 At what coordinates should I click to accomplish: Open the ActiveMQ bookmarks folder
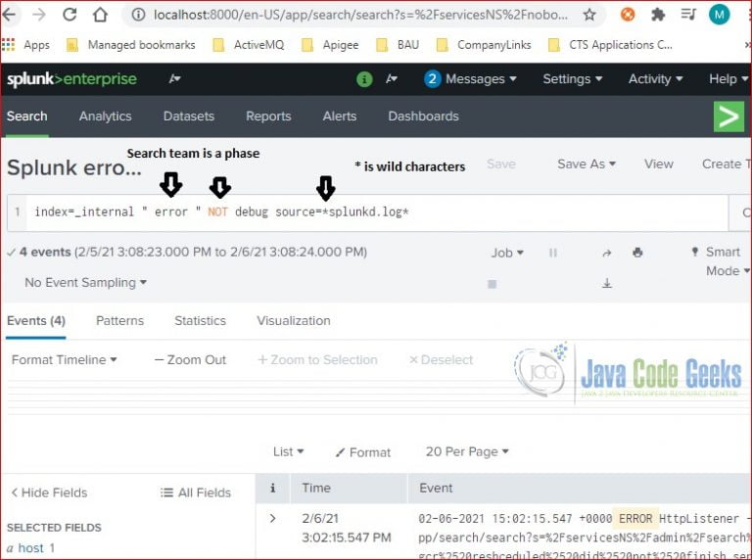click(x=248, y=45)
